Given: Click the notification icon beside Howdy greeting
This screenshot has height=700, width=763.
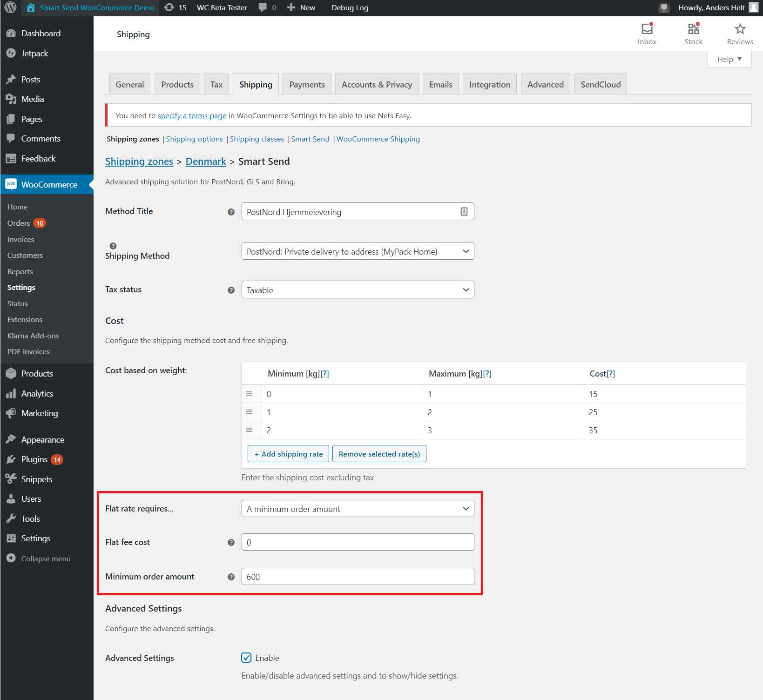Looking at the screenshot, I should [664, 7].
